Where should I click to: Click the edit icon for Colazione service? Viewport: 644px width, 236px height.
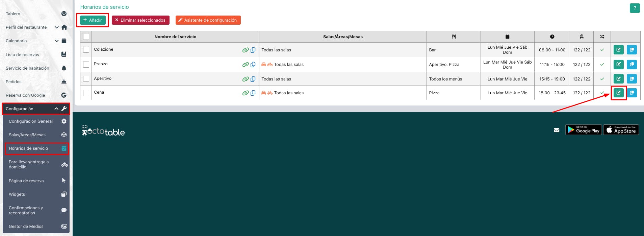tap(618, 50)
